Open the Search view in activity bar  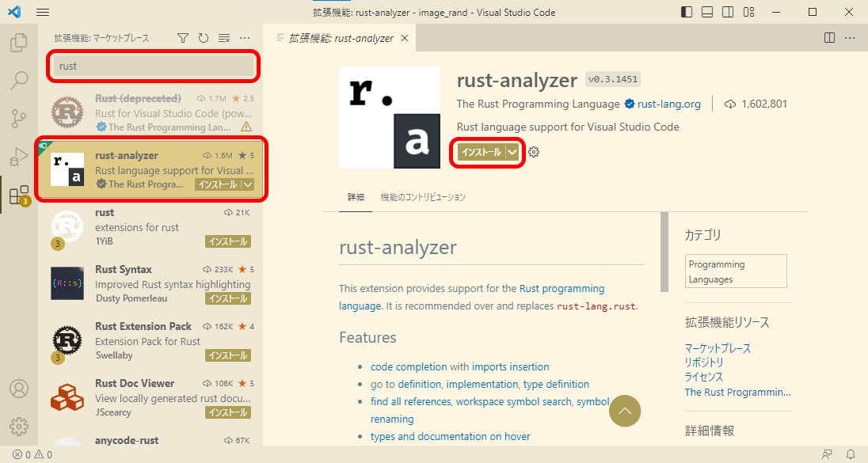tap(19, 80)
